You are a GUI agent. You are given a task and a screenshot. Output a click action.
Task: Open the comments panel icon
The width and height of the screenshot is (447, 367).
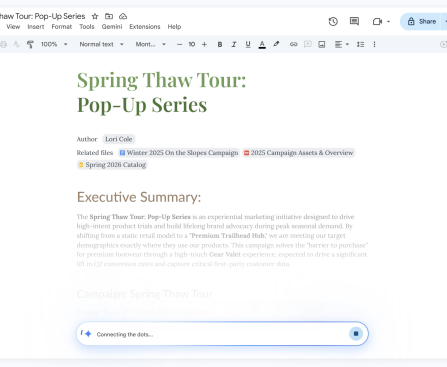(x=354, y=22)
